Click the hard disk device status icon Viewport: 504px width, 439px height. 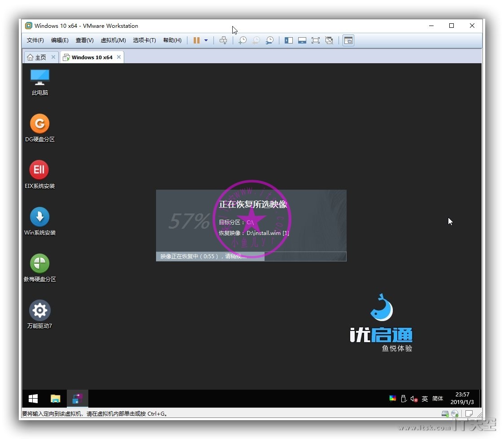pyautogui.click(x=445, y=413)
